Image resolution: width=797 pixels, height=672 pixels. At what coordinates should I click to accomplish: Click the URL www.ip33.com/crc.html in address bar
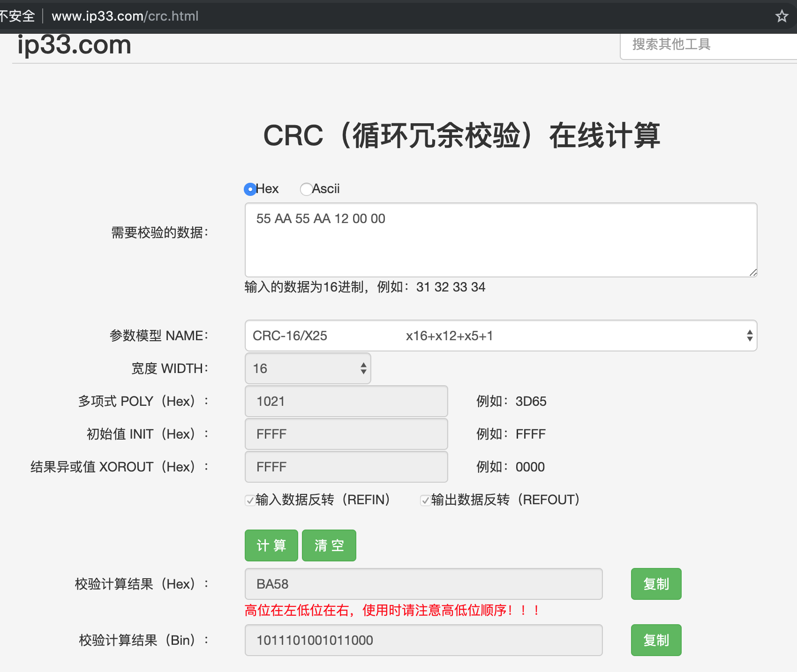coord(125,16)
